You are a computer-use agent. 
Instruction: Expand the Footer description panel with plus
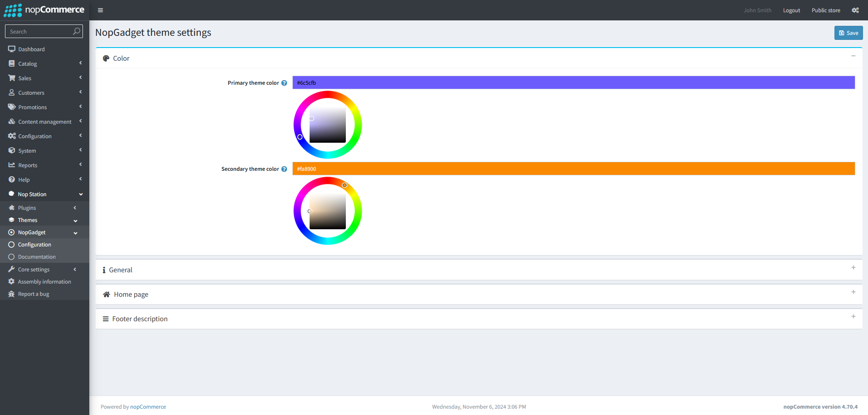(853, 317)
